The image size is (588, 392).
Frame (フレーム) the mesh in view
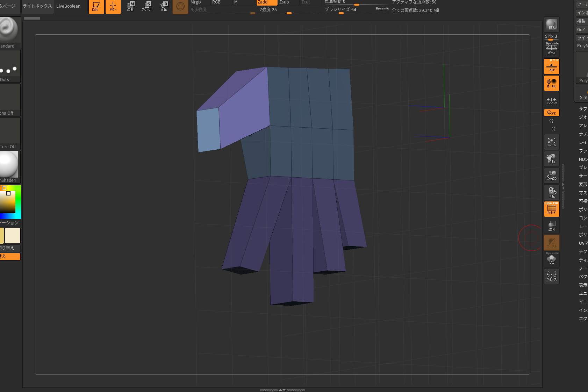552,142
